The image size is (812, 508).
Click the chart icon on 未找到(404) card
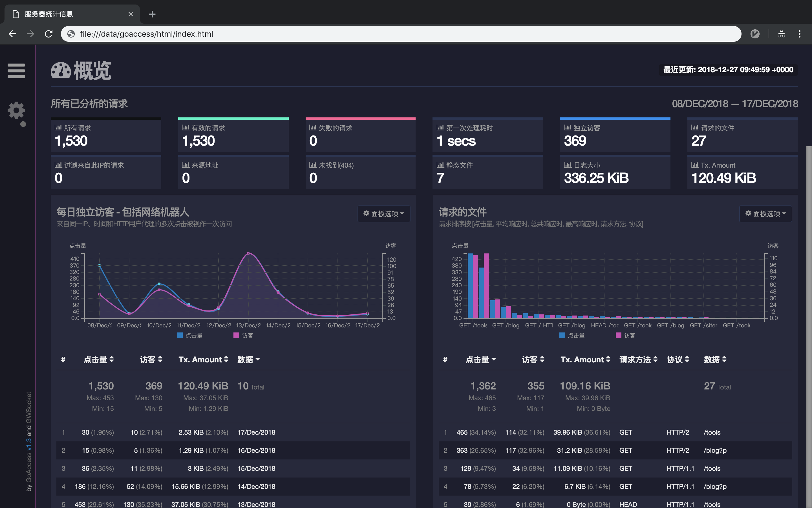pos(313,165)
